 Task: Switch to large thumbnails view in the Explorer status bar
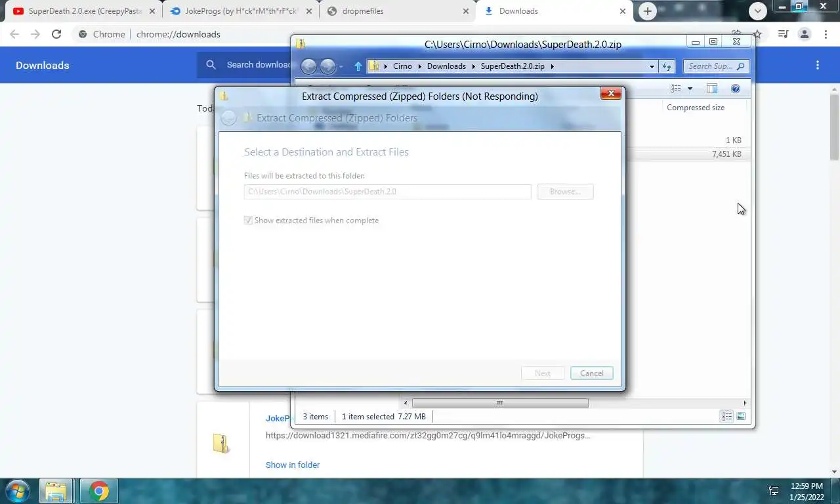click(x=741, y=417)
